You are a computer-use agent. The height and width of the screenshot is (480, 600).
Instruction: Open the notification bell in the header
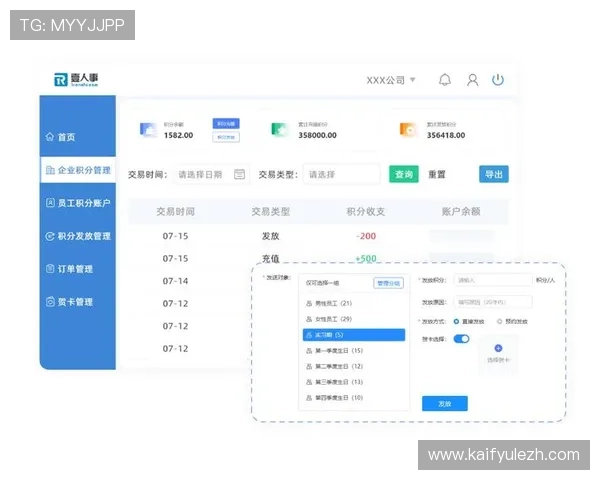click(445, 80)
